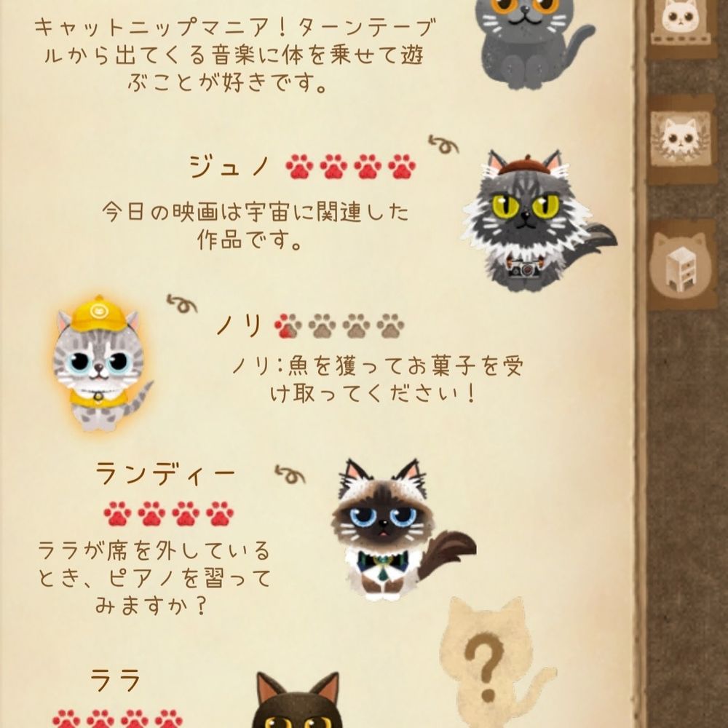Tap the ララ name label
The height and width of the screenshot is (728, 728).
(x=115, y=681)
